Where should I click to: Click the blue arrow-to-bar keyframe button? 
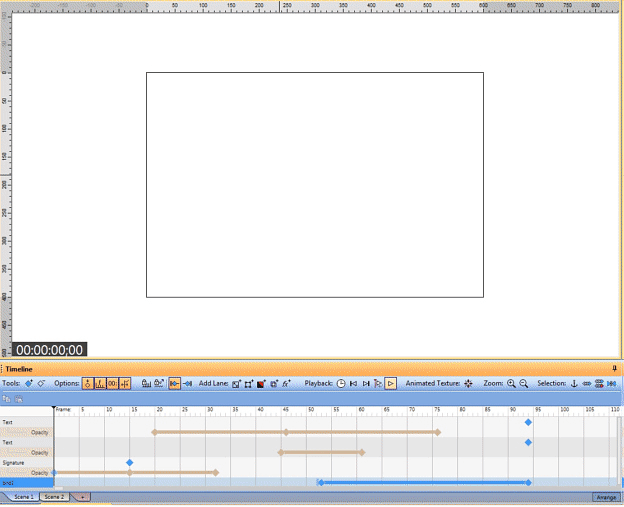coord(187,383)
